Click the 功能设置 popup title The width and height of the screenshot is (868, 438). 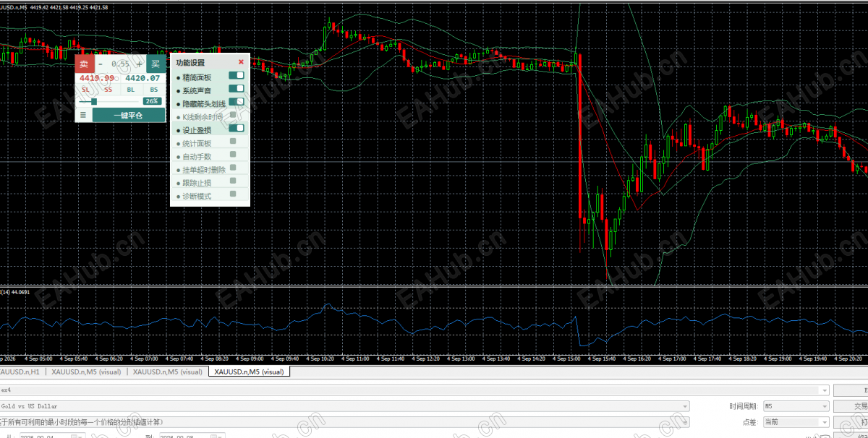pos(190,63)
